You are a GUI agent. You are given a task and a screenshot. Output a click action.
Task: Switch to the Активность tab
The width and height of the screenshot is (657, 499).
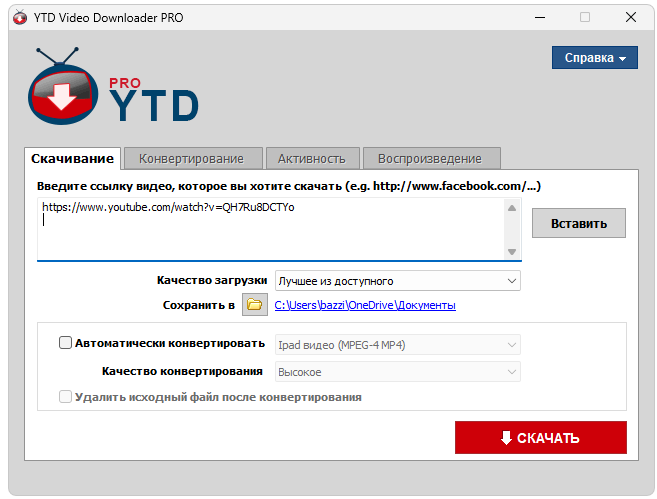[x=312, y=159]
